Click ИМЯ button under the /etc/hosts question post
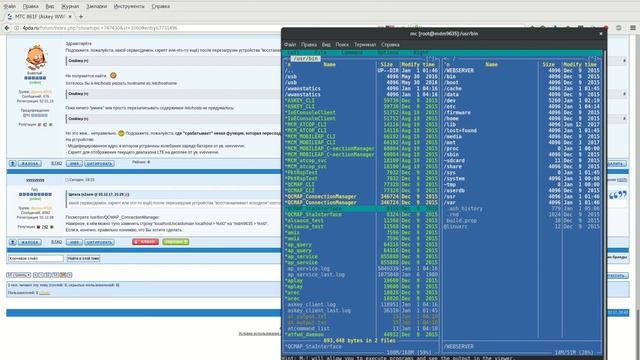This screenshot has width=640, height=360. click(74, 163)
